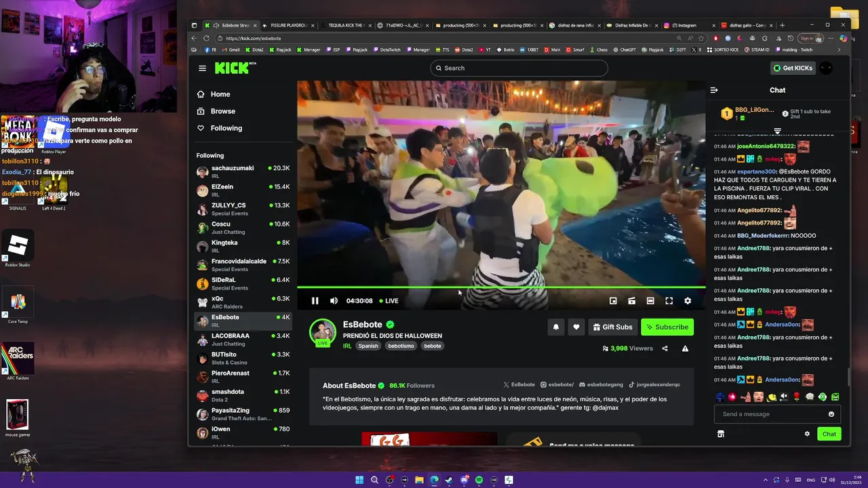
Task: Open chat settings gear icon
Action: 807,434
